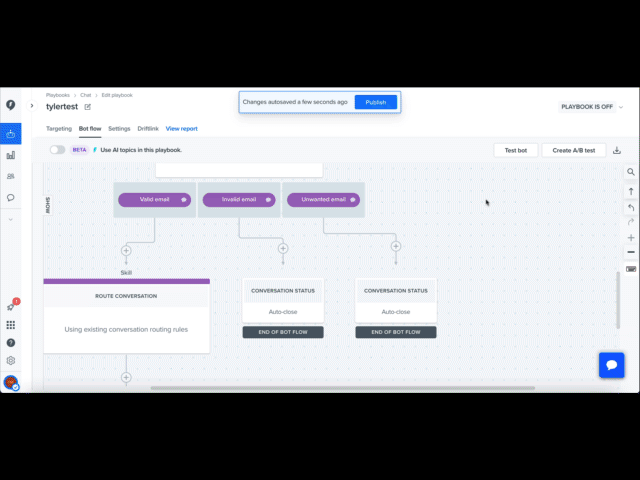The width and height of the screenshot is (640, 480).
Task: Add a node under Unwanted email
Action: 396,246
